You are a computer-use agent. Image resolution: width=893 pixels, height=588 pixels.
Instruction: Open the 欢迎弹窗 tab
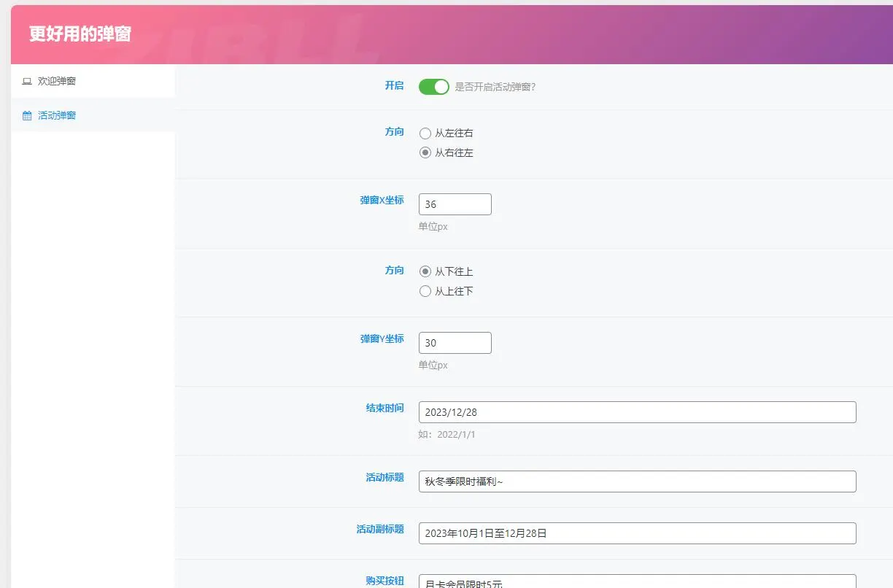tap(93, 81)
